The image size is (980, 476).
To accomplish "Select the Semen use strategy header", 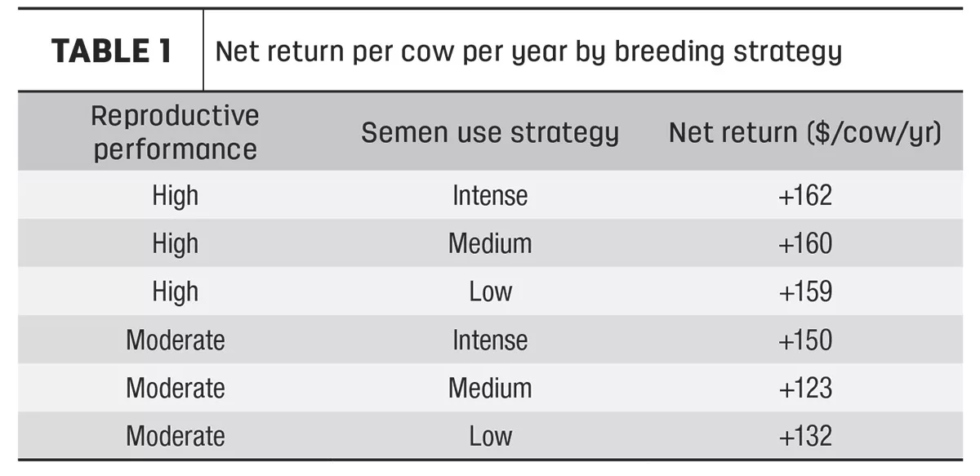I will [x=490, y=132].
